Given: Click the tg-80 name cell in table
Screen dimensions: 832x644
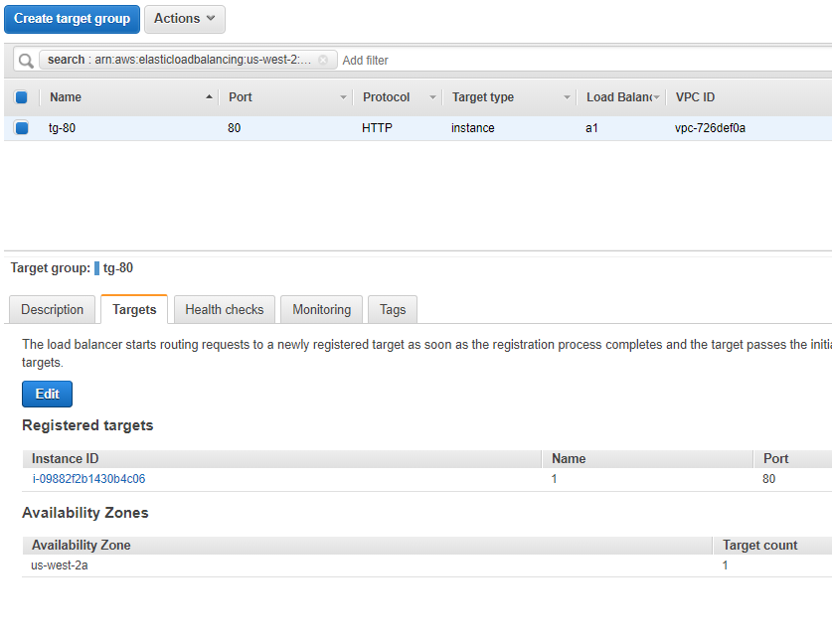Looking at the screenshot, I should pyautogui.click(x=62, y=128).
